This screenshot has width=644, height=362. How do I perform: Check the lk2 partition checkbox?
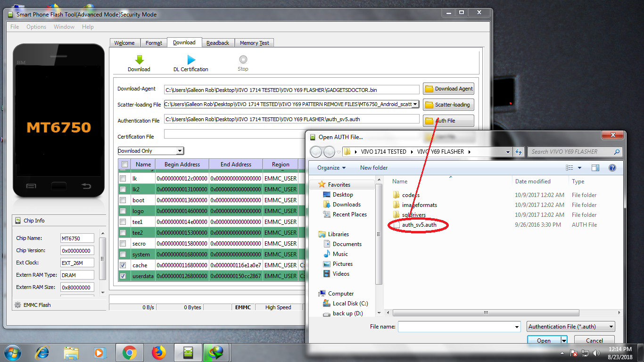[x=123, y=189]
